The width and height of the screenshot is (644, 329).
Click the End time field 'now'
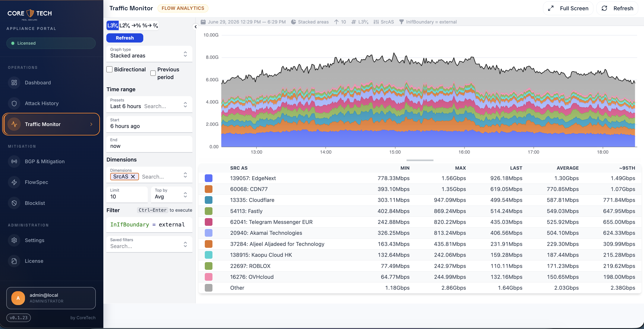[x=149, y=144]
